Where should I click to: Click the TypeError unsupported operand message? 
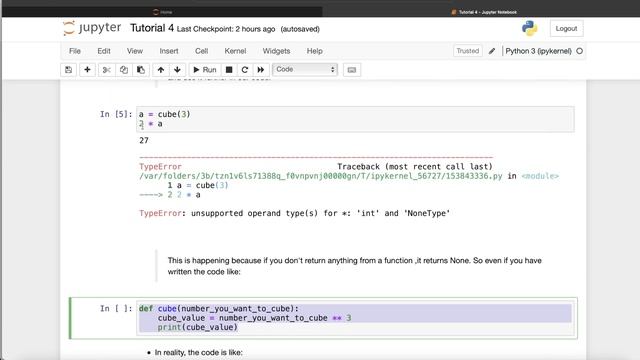click(x=294, y=213)
